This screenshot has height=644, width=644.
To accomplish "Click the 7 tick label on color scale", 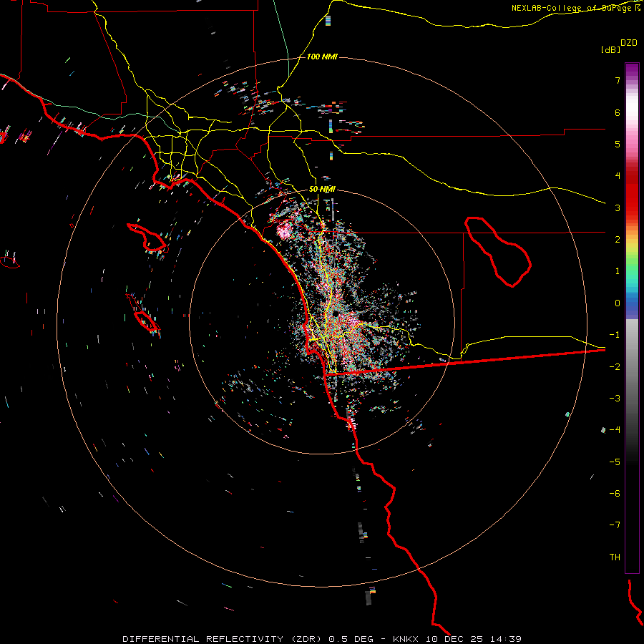I will pyautogui.click(x=618, y=80).
